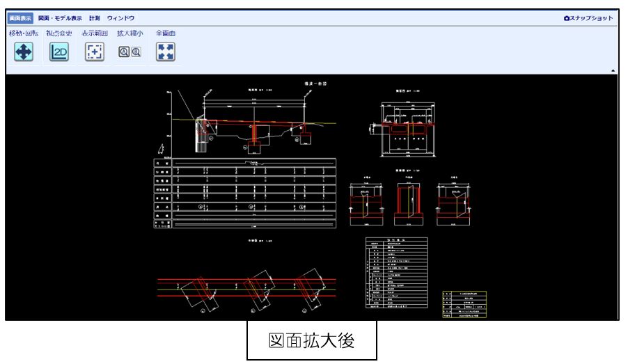The width and height of the screenshot is (635, 364).
Task: Collapse the ribbon using the small arrow
Action: click(613, 71)
